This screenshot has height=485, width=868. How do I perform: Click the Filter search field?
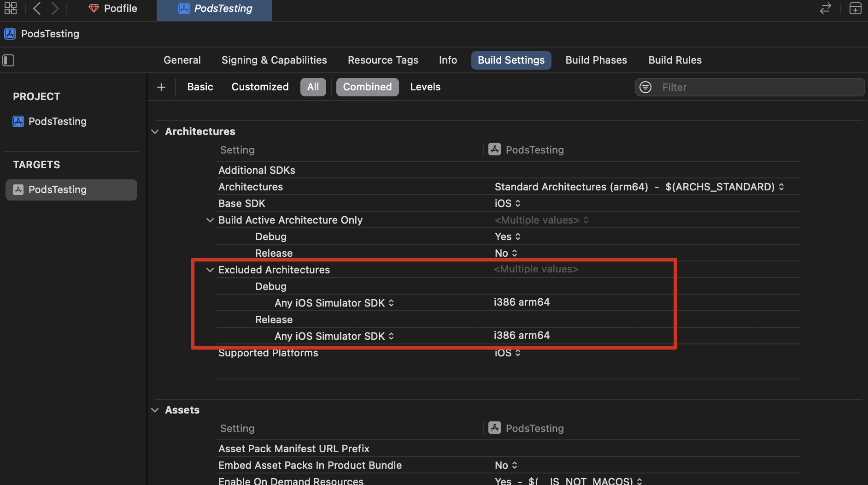(x=750, y=87)
